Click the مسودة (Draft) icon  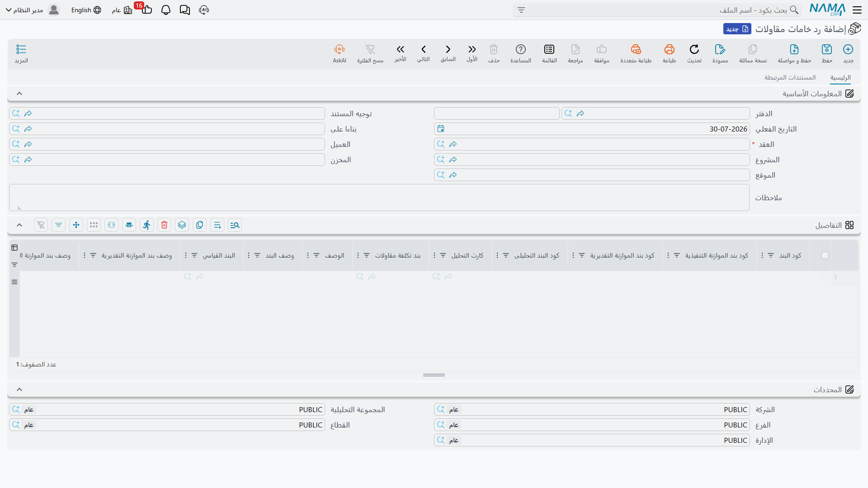[x=720, y=49]
